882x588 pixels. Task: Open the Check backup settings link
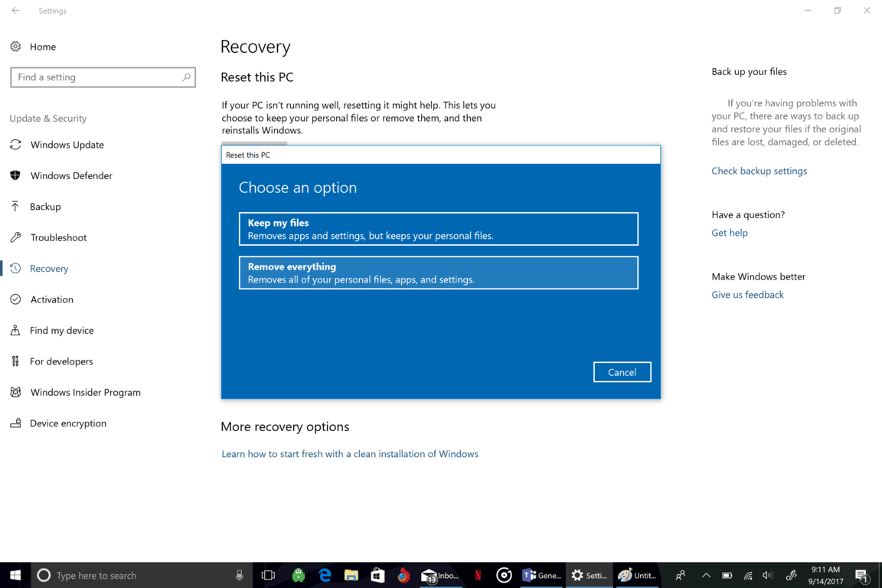[x=759, y=171]
